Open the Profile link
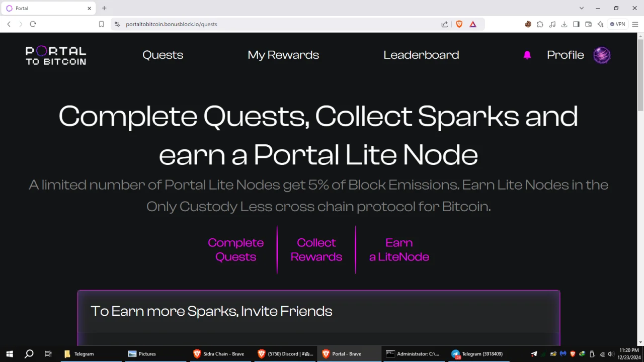 click(566, 55)
